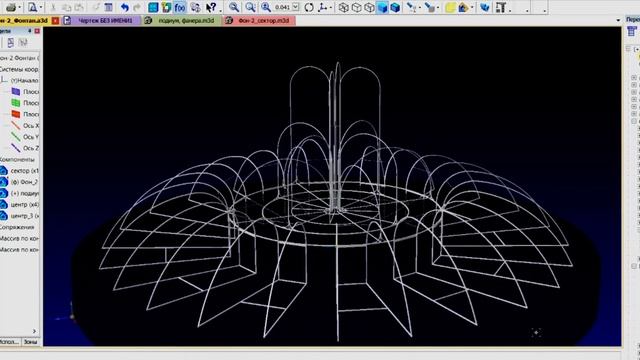Open the Print icon dropdown arrow
Image resolution: width=640 pixels, height=360 pixels.
click(x=20, y=7)
